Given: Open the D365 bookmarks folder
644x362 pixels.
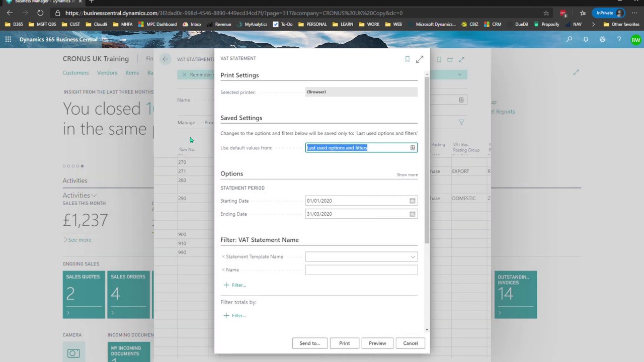Looking at the screenshot, I should coord(14,24).
